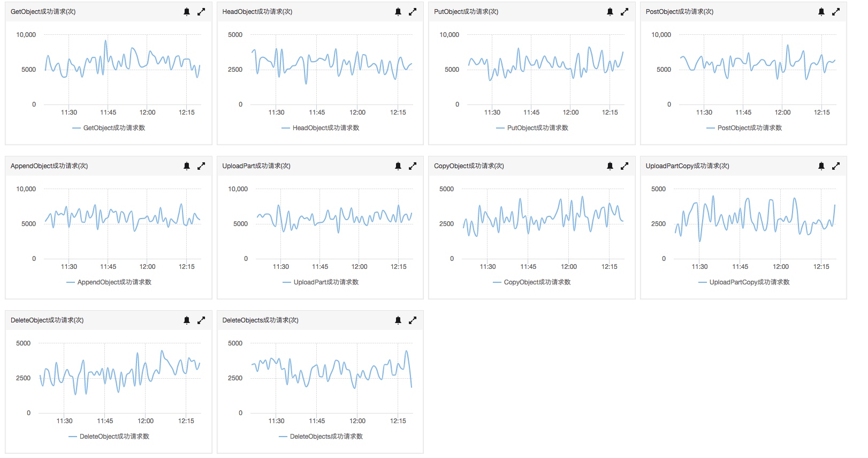The width and height of the screenshot is (868, 458).
Task: Expand the HeadObject success requests chart
Action: [x=413, y=12]
